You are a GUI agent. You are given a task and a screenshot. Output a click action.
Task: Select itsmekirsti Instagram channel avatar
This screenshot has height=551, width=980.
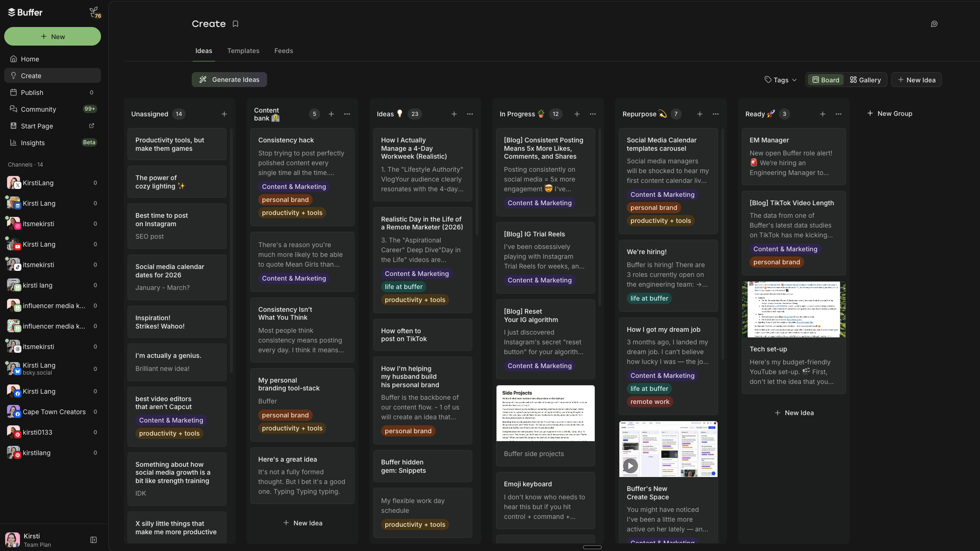coord(13,223)
